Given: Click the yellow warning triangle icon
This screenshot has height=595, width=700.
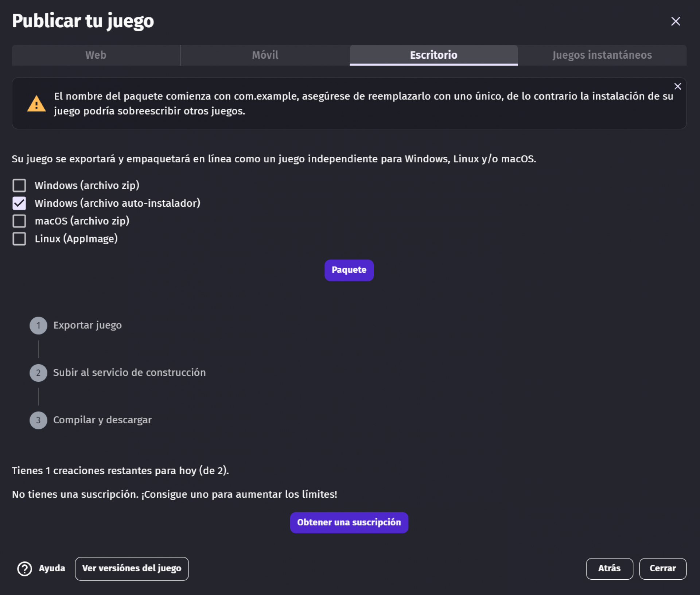Looking at the screenshot, I should [36, 104].
